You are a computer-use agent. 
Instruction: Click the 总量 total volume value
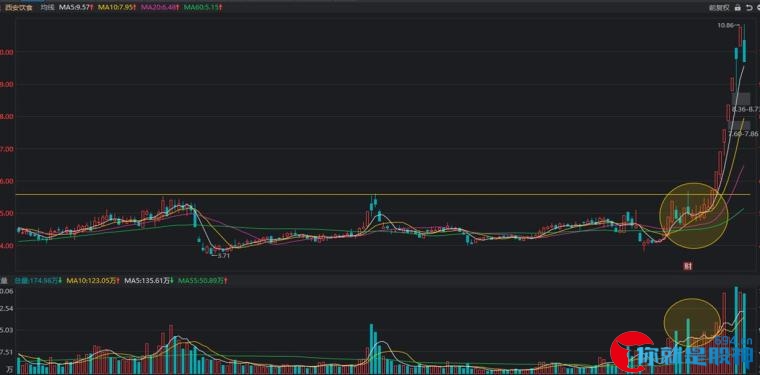tap(36, 280)
